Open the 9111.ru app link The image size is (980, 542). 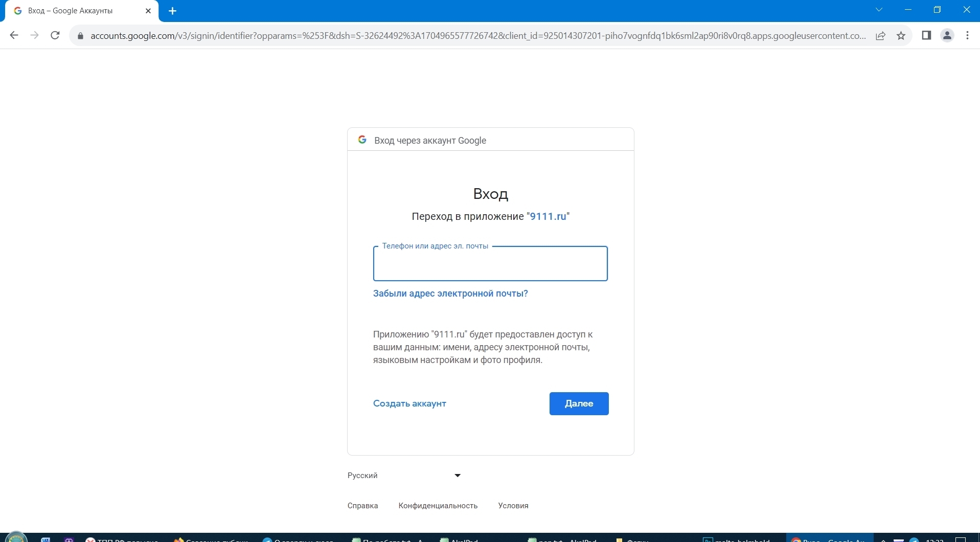tap(548, 216)
